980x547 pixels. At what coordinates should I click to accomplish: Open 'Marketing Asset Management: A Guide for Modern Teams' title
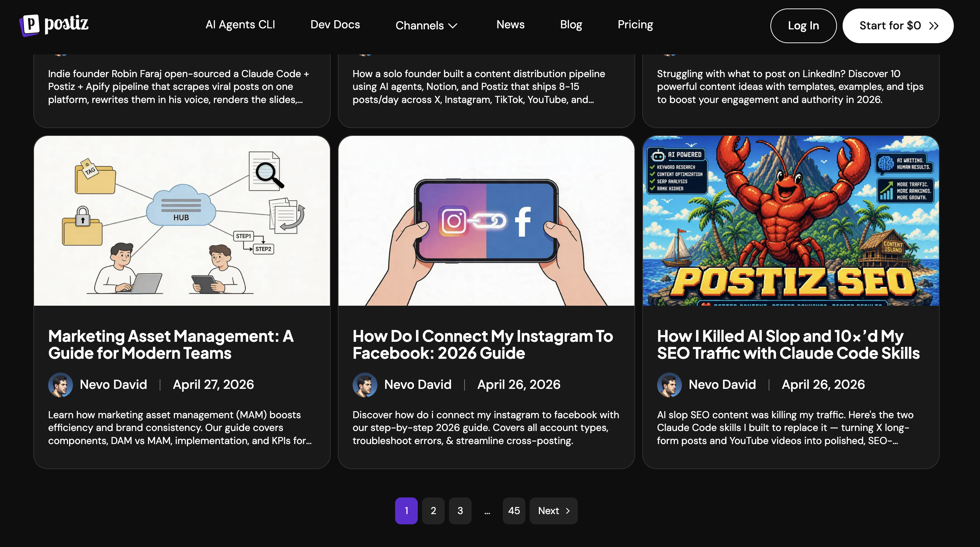tap(171, 345)
